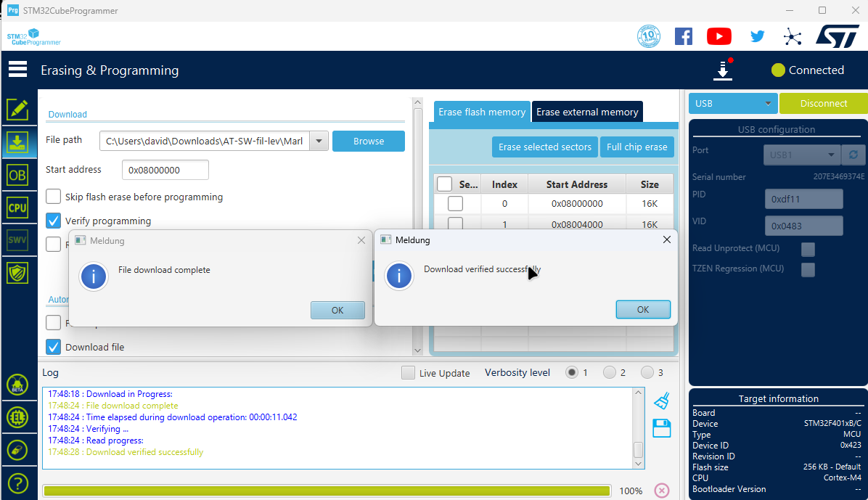Open the hamburger main menu
This screenshot has height=500, width=868.
[17, 70]
